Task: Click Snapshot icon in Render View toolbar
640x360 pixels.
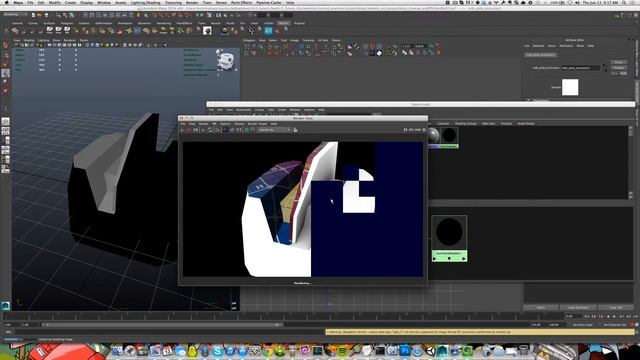Action: 196,130
